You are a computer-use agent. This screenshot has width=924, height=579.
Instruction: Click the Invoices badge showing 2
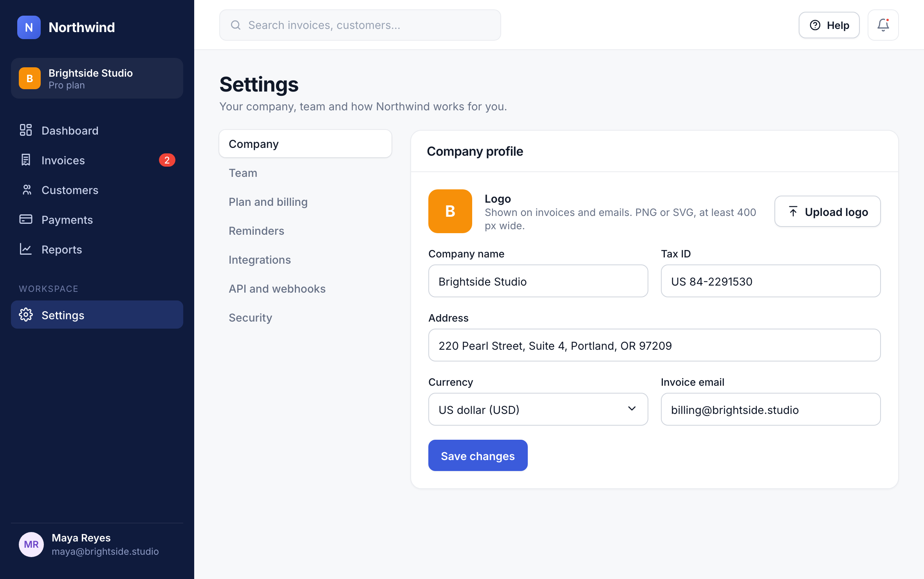coord(167,160)
